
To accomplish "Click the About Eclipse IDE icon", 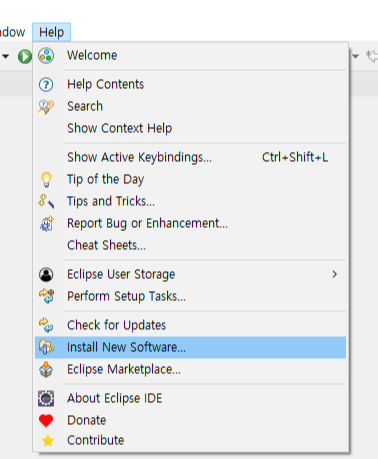I will [x=46, y=398].
